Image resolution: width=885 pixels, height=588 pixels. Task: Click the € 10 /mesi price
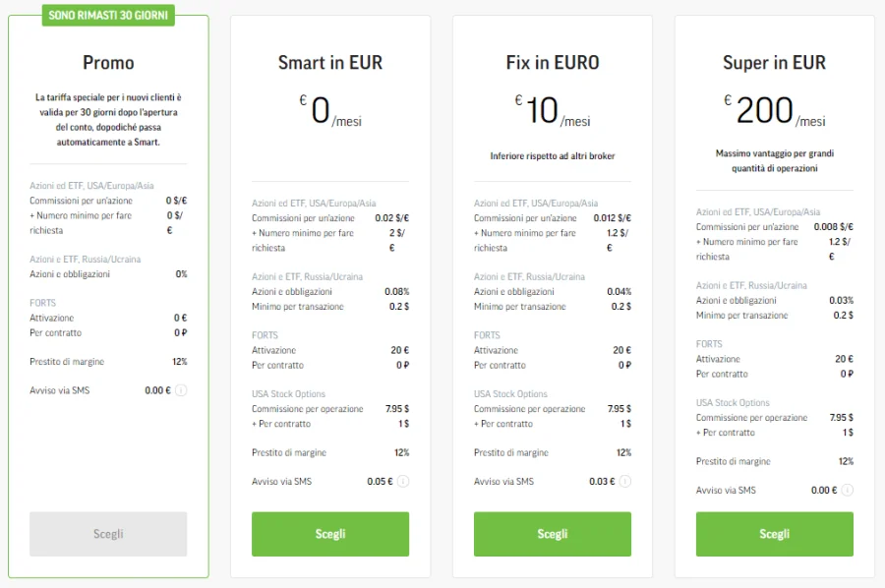pyautogui.click(x=553, y=110)
